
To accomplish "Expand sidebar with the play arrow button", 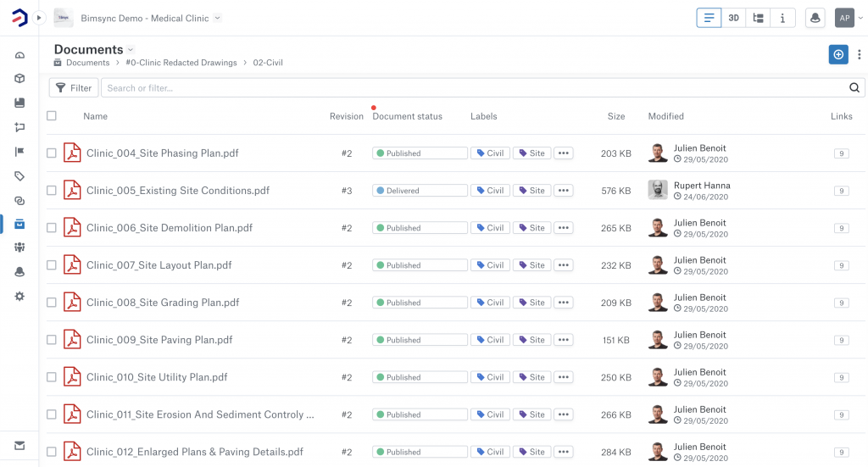I will 39,18.
